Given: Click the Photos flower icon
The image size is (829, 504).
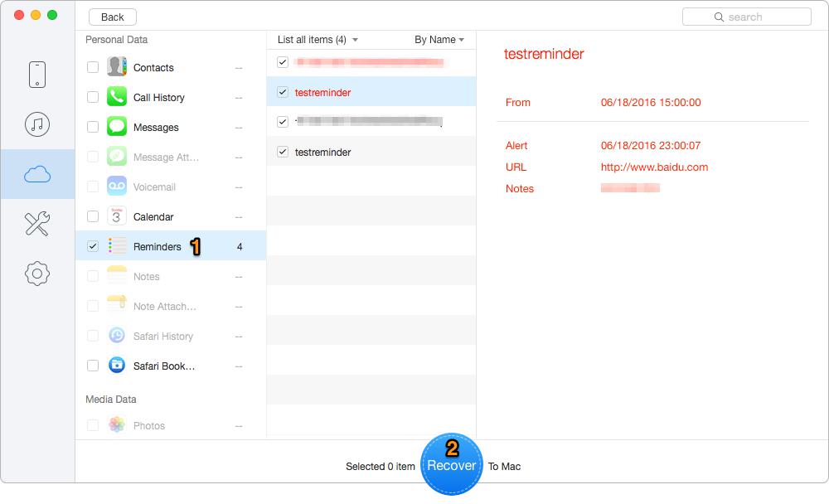Looking at the screenshot, I should coord(117,425).
